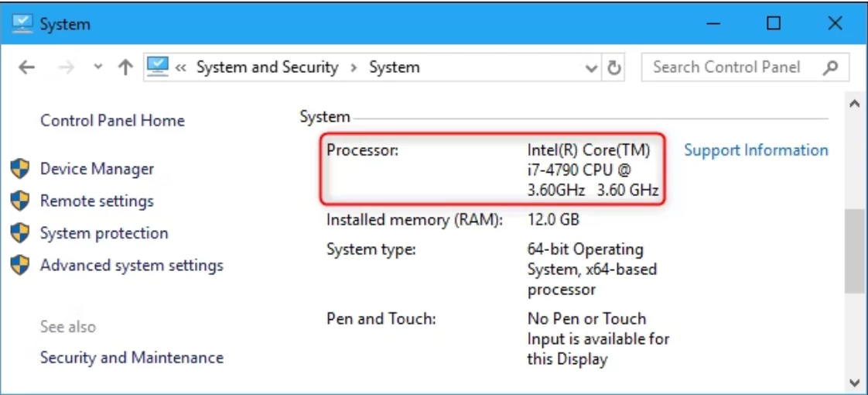Viewport: 868px width, 395px height.
Task: Click the Up directory arrow
Action: click(x=125, y=67)
